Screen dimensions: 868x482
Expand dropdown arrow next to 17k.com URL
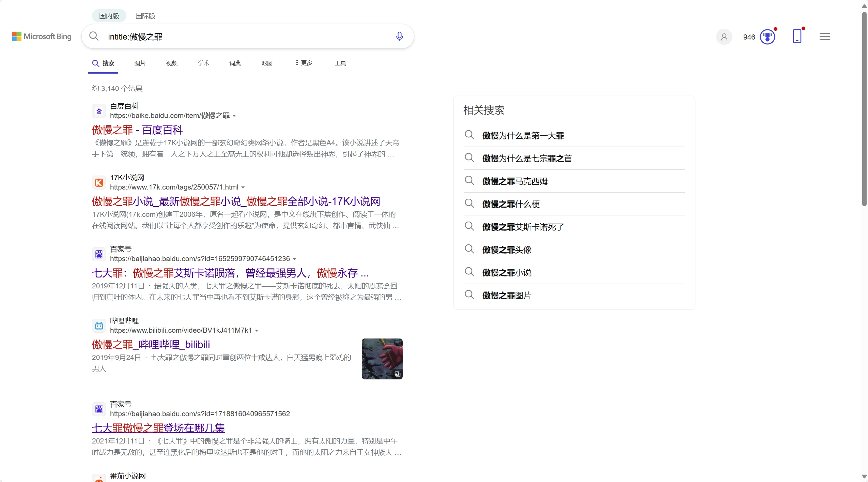pyautogui.click(x=243, y=187)
